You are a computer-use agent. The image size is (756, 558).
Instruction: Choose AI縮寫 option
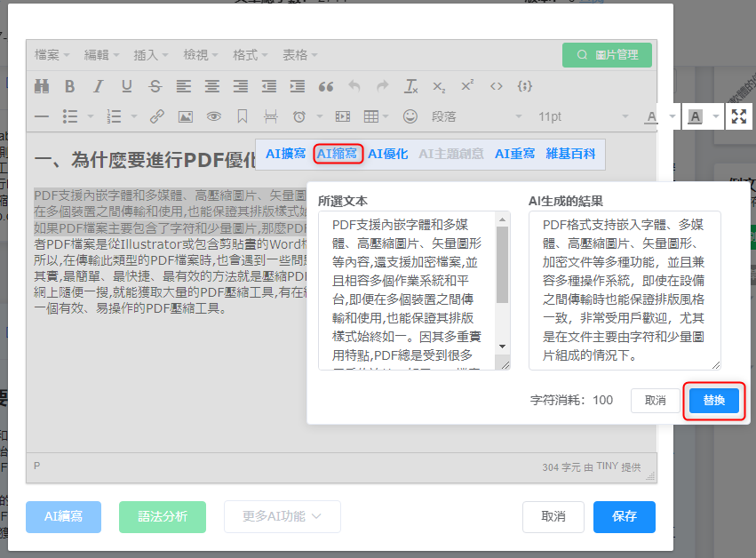tap(337, 154)
